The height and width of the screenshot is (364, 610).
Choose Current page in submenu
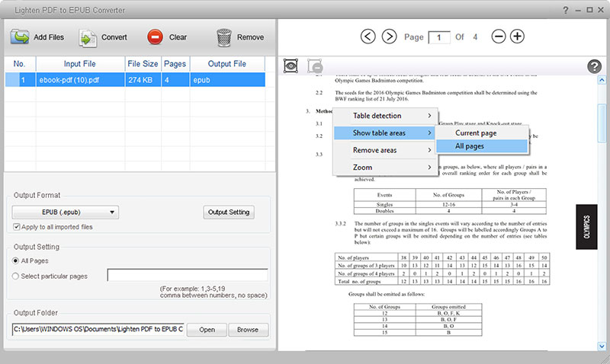(x=482, y=133)
